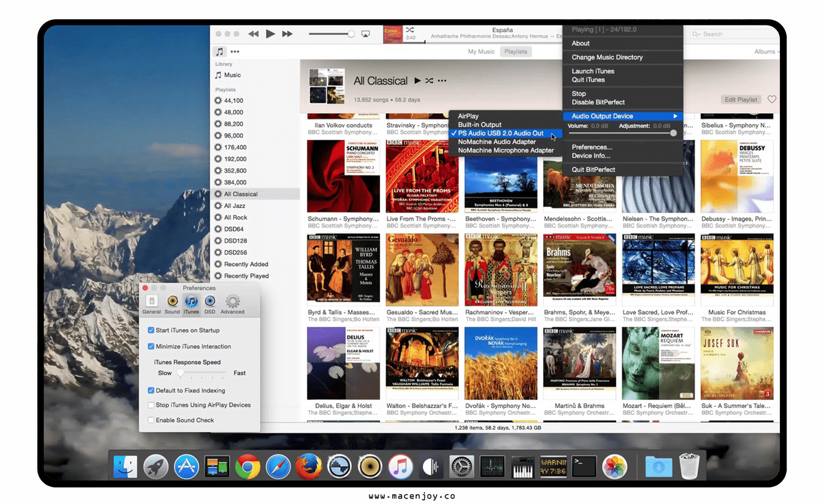
Task: Open System Preferences gear in the Dock
Action: (x=462, y=467)
